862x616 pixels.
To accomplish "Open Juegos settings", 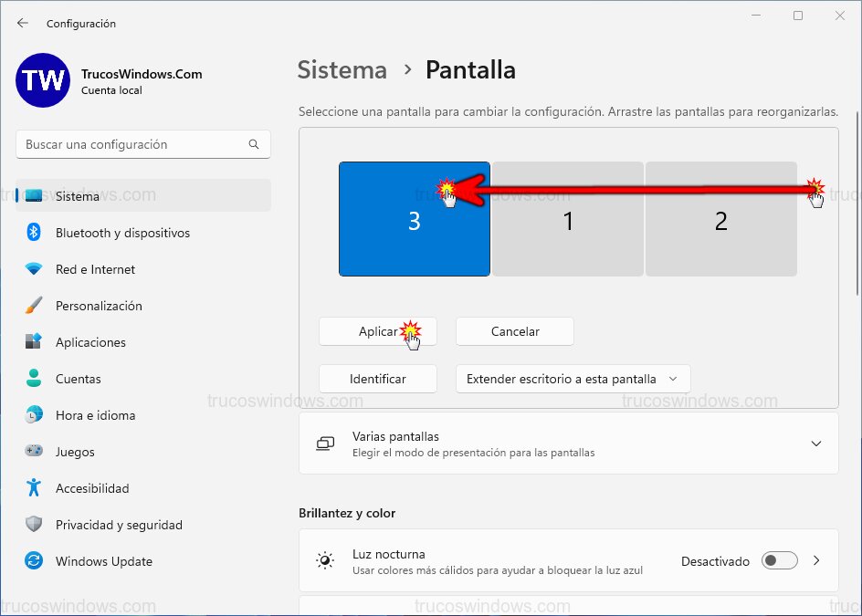I will [75, 452].
